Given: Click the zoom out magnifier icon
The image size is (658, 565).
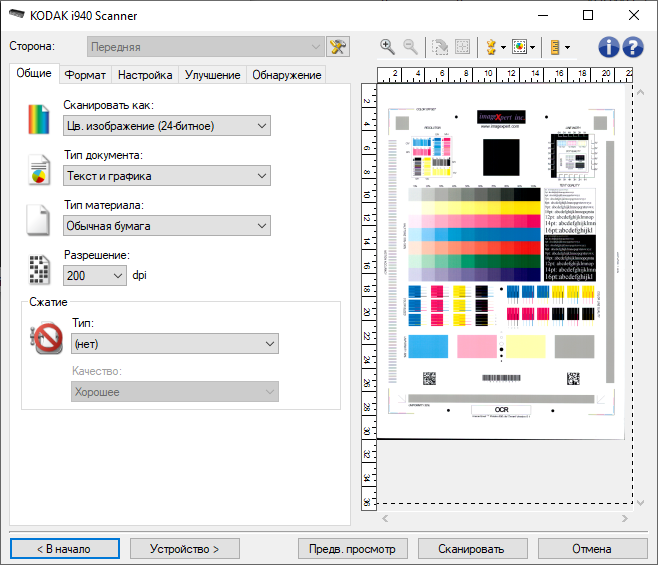Looking at the screenshot, I should [x=410, y=47].
